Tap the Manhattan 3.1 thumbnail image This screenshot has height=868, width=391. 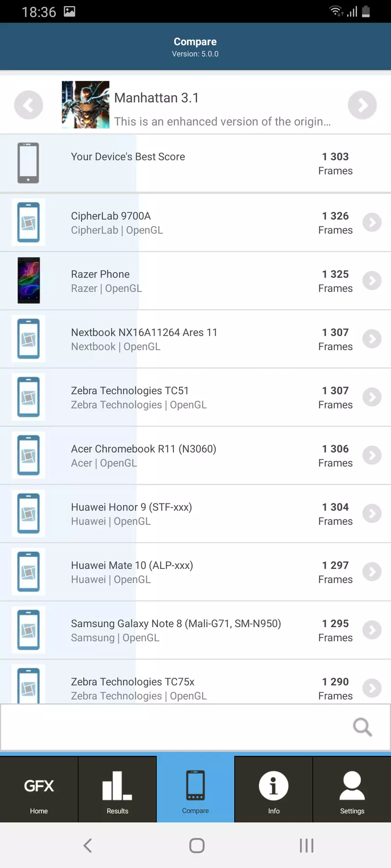86,105
